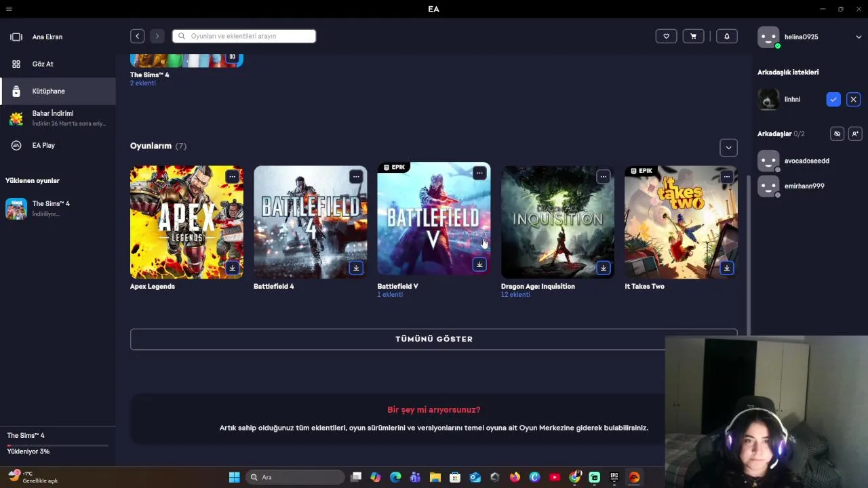Click the library vertical scrollbar
Viewport: 868px width, 488px height.
[x=749, y=254]
